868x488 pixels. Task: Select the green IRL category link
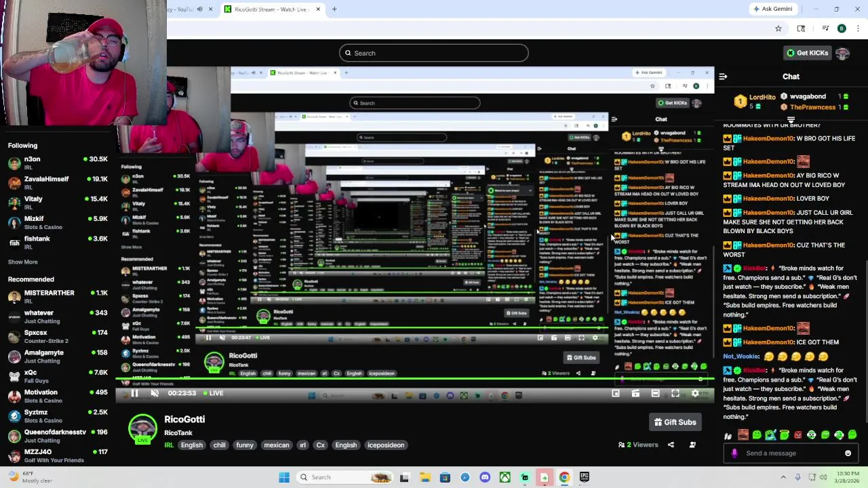[x=169, y=445]
